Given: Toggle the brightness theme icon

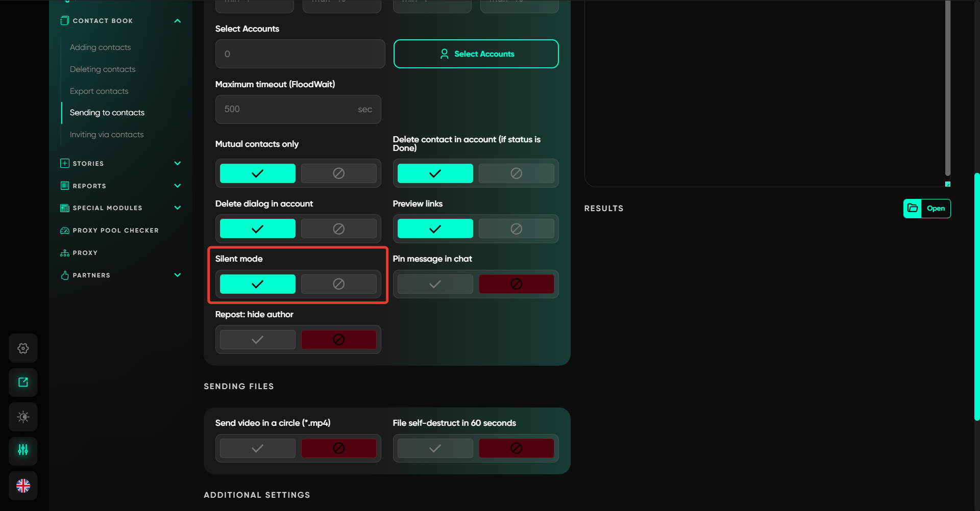Looking at the screenshot, I should (23, 417).
